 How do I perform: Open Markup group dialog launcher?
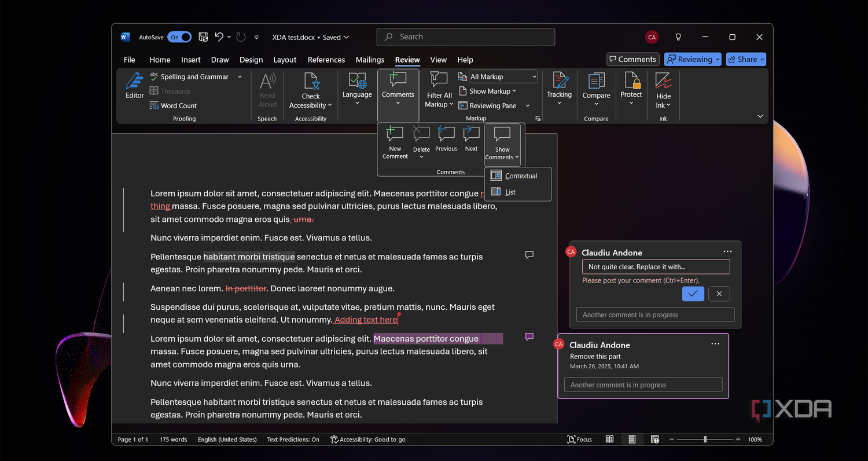click(x=538, y=118)
